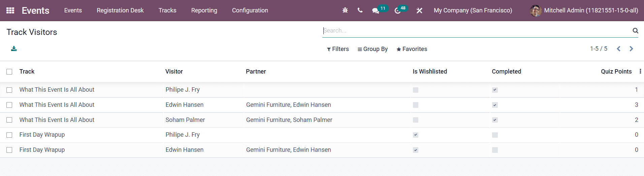Viewport: 644px width, 176px height.
Task: Toggle Is Wishlisted for Edwin Hansen First Day Wrapup
Action: point(416,150)
